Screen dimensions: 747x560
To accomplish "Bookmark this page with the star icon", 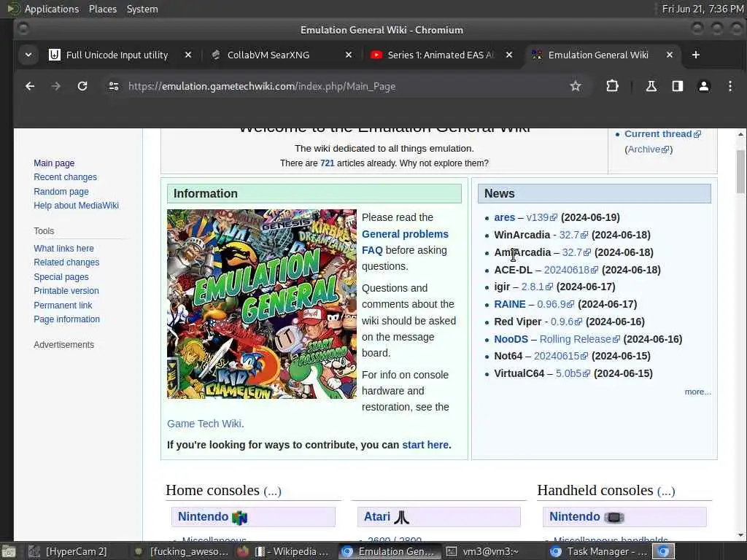I will 576,86.
